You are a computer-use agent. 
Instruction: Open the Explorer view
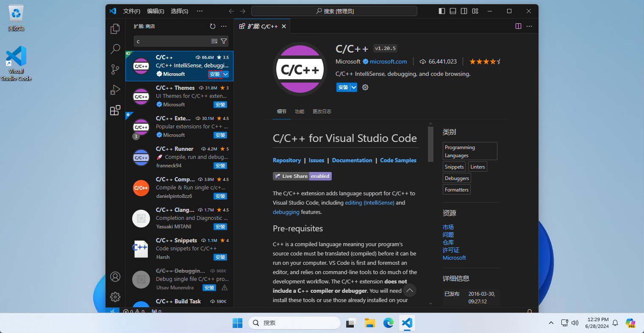[x=115, y=29]
